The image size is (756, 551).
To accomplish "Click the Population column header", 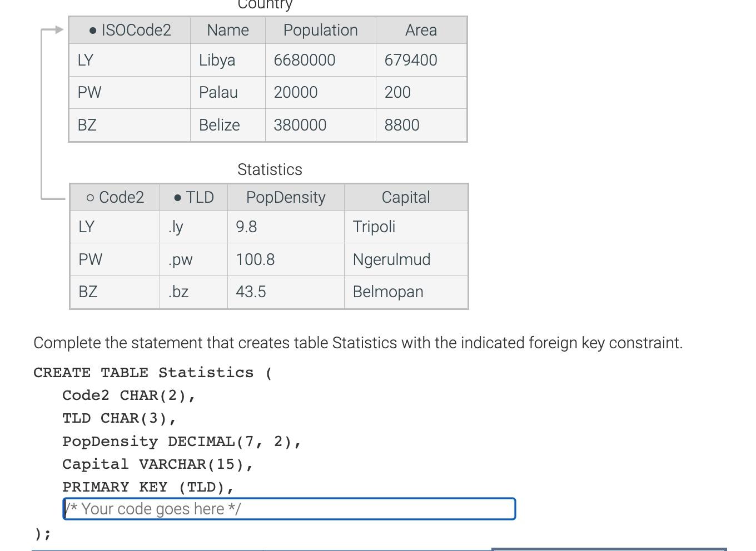I will [x=320, y=30].
